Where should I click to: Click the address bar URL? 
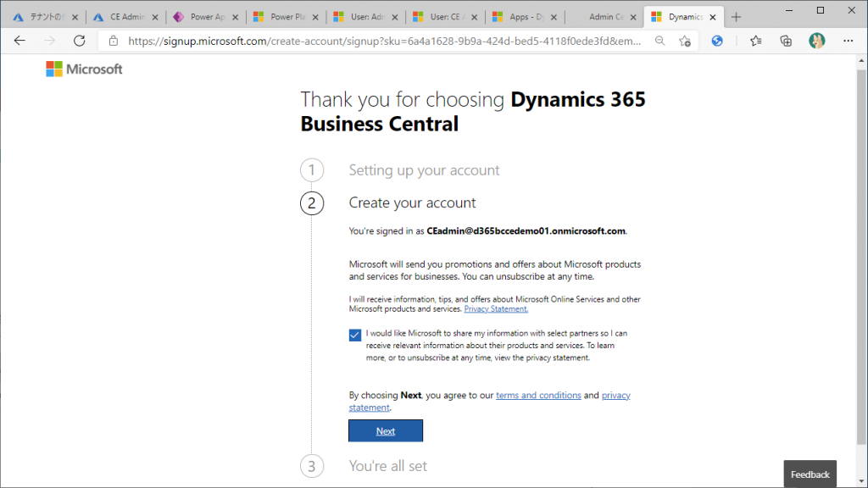click(384, 41)
